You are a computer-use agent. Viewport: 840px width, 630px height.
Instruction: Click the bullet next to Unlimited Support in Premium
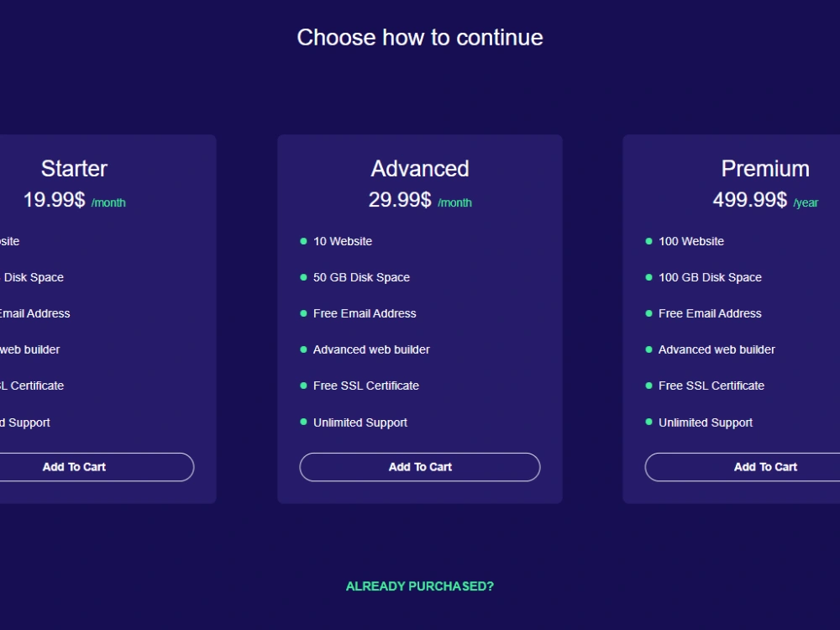648,423
